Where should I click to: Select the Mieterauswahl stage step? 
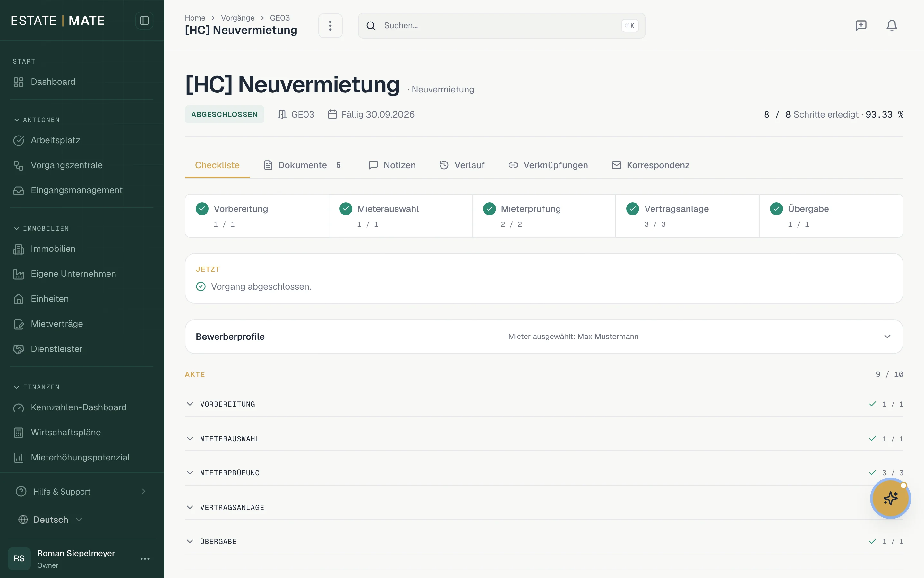(x=400, y=216)
